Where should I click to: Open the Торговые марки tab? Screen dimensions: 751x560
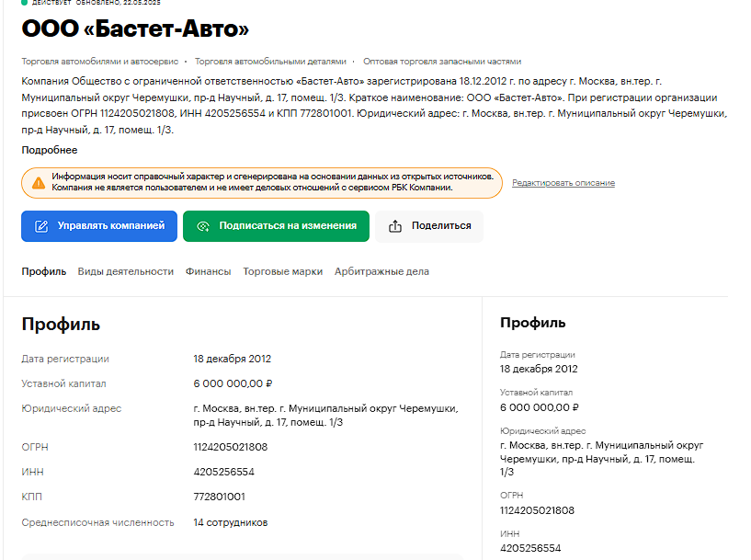pyautogui.click(x=282, y=271)
